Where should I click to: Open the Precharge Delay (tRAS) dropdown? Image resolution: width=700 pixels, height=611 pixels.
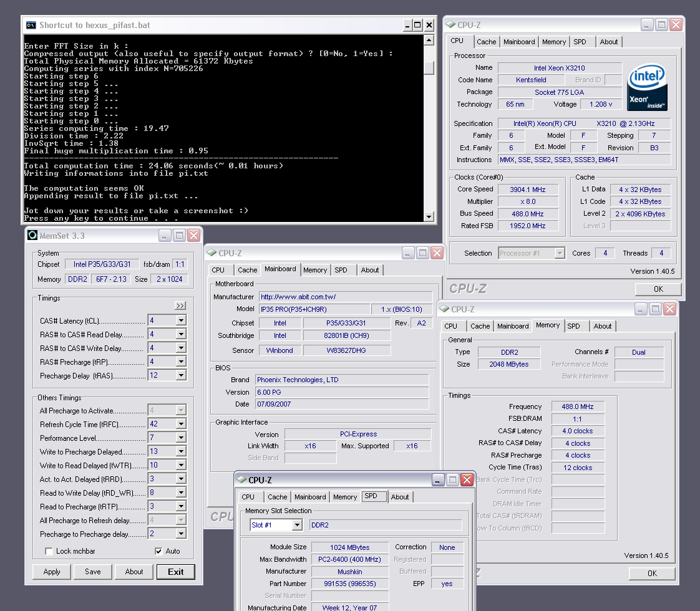(181, 375)
